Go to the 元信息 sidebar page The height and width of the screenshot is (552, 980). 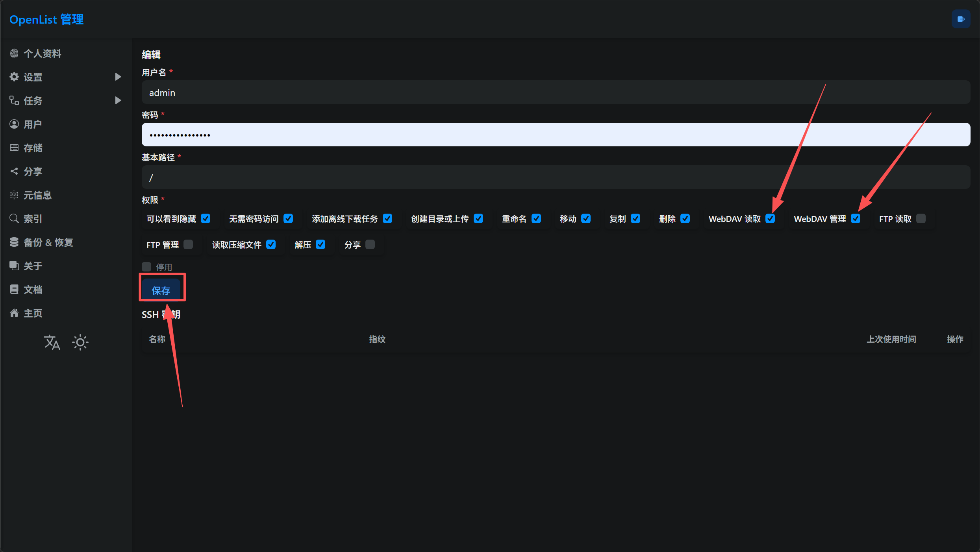coord(37,195)
